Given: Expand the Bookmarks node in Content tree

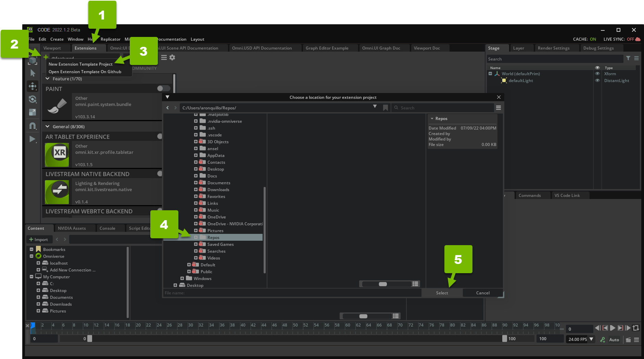Looking at the screenshot, I should pos(31,249).
